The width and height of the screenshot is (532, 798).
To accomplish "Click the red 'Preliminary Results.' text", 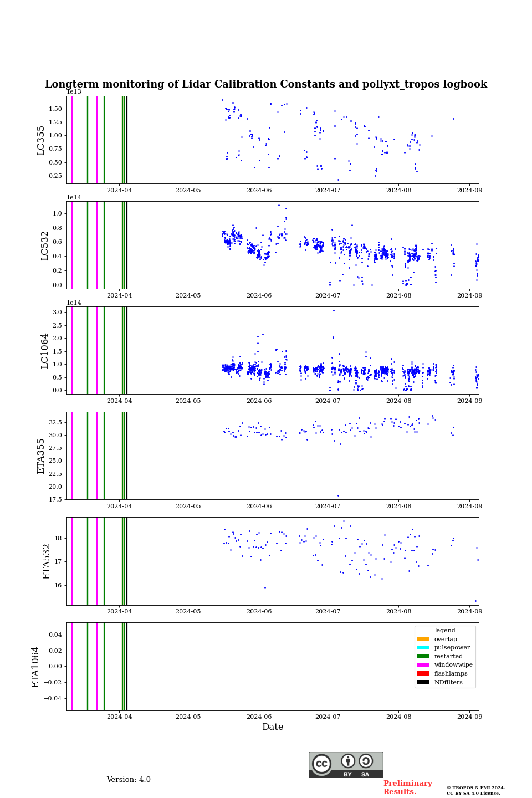I will click(407, 787).
